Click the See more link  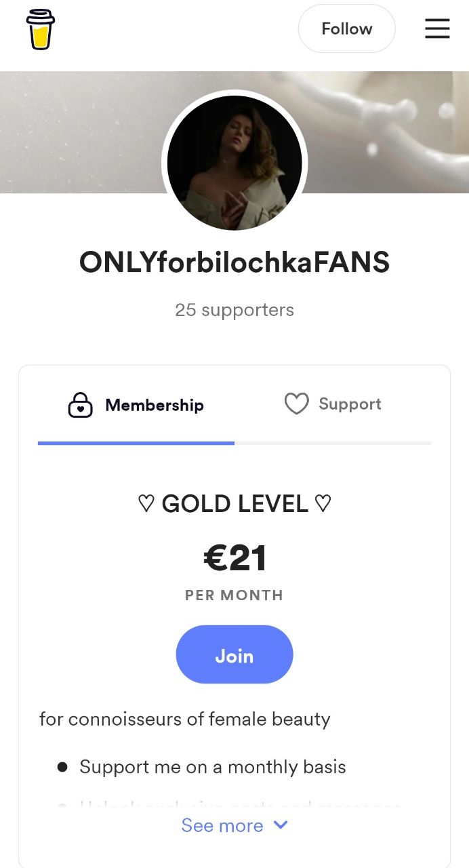pyautogui.click(x=222, y=825)
